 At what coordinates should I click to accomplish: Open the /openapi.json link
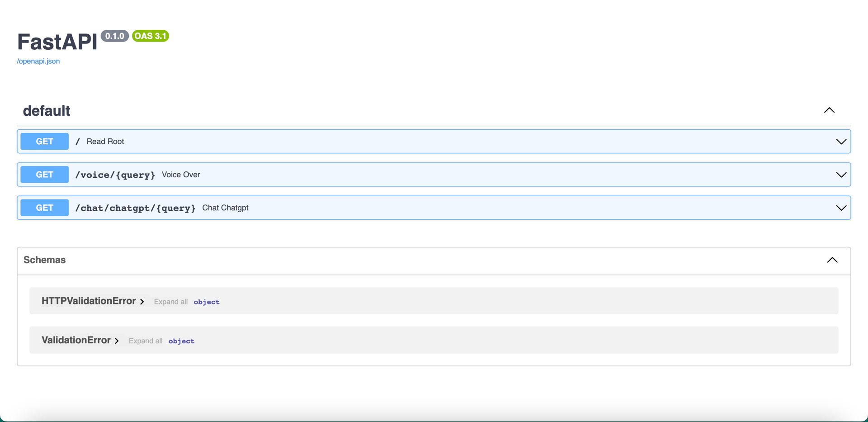click(38, 61)
